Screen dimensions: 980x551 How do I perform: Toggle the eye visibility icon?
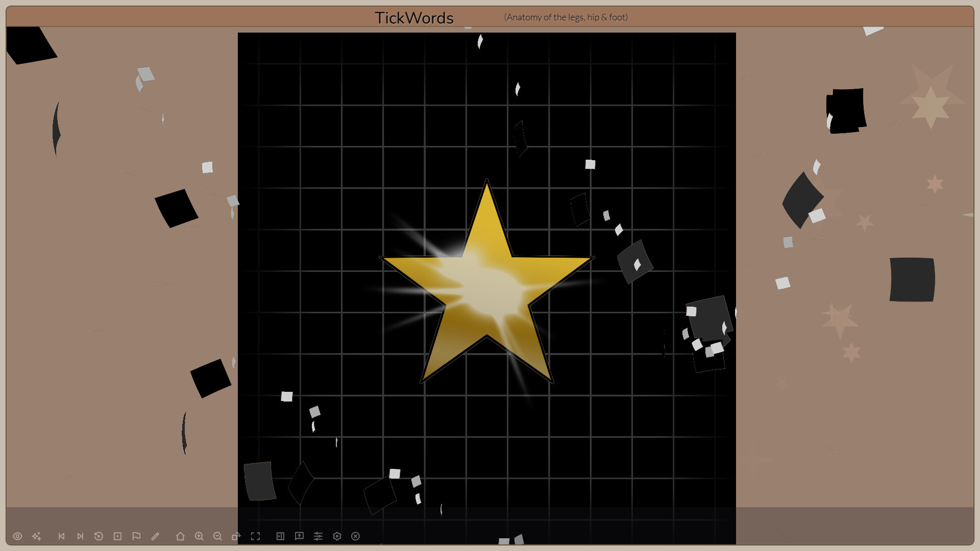click(x=18, y=536)
